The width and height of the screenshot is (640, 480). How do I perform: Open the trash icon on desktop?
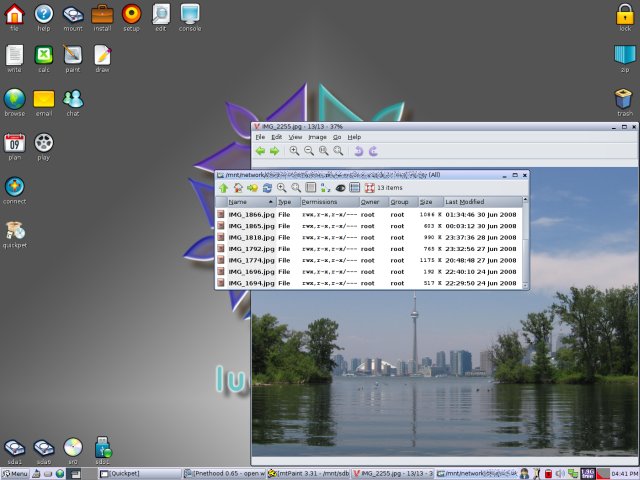pos(624,101)
